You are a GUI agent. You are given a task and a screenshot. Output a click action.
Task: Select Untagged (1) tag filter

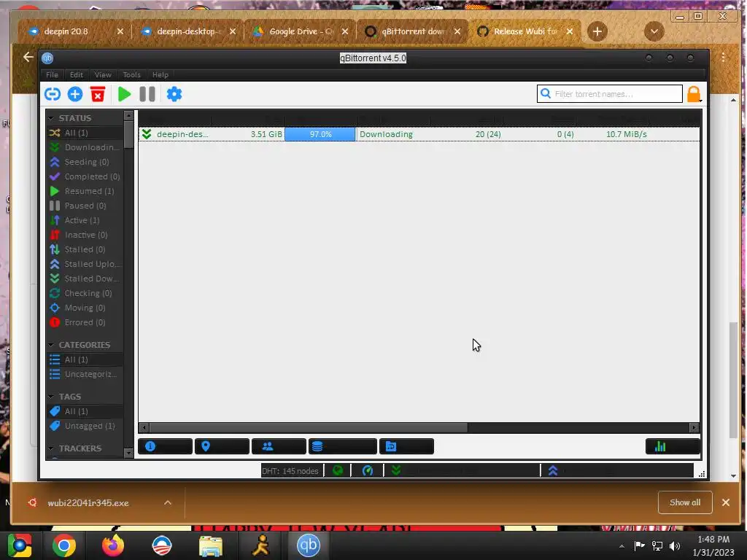pos(85,426)
